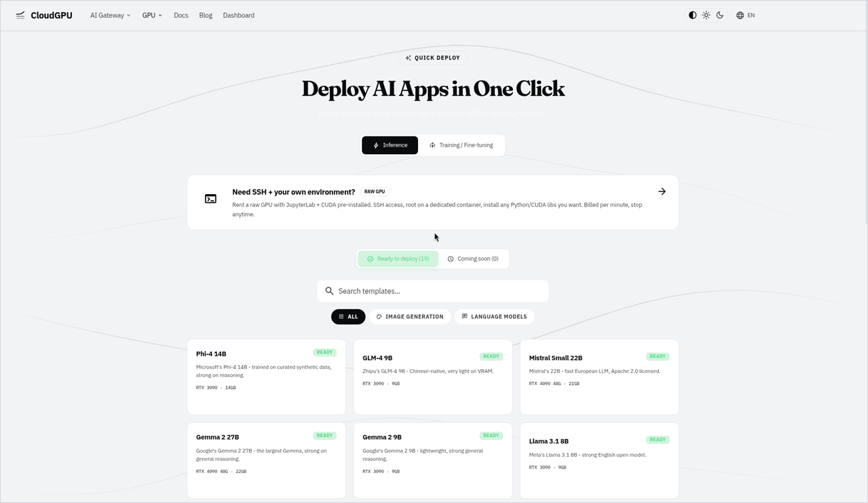Screen dimensions: 868x503
Task: Click the sparkle icon in Quick Deploy badge
Action: (409, 58)
